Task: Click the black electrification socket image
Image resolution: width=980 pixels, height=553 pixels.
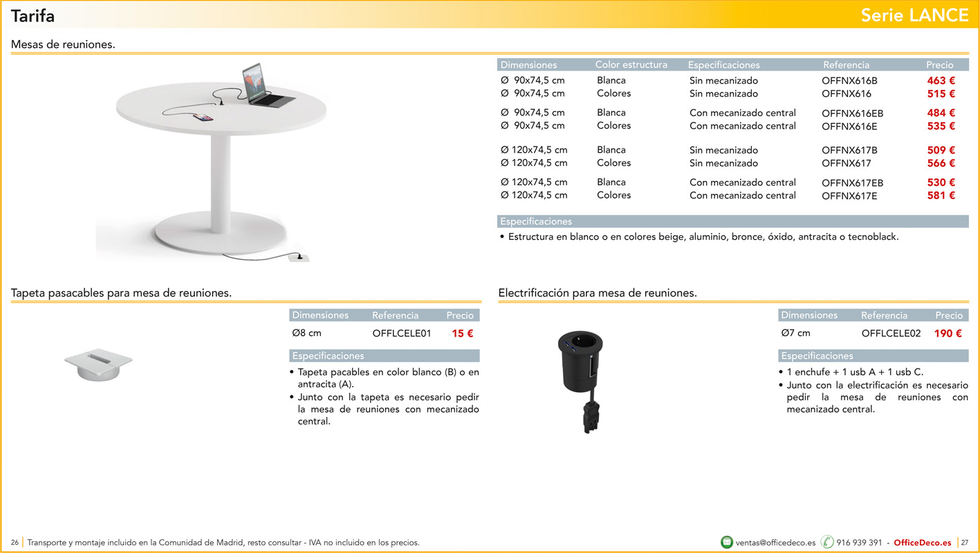Action: 580,381
